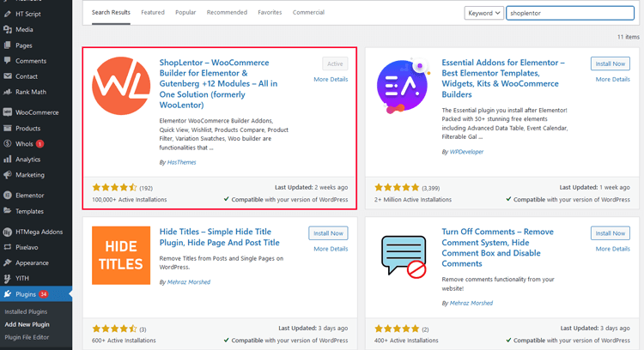Open the Keyword search type dropdown

pos(483,13)
